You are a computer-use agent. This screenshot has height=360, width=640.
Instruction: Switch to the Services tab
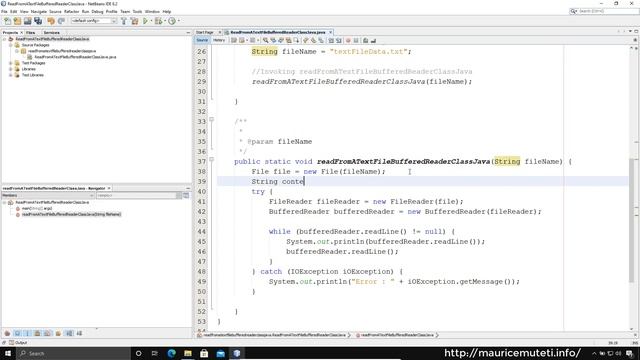coord(51,33)
